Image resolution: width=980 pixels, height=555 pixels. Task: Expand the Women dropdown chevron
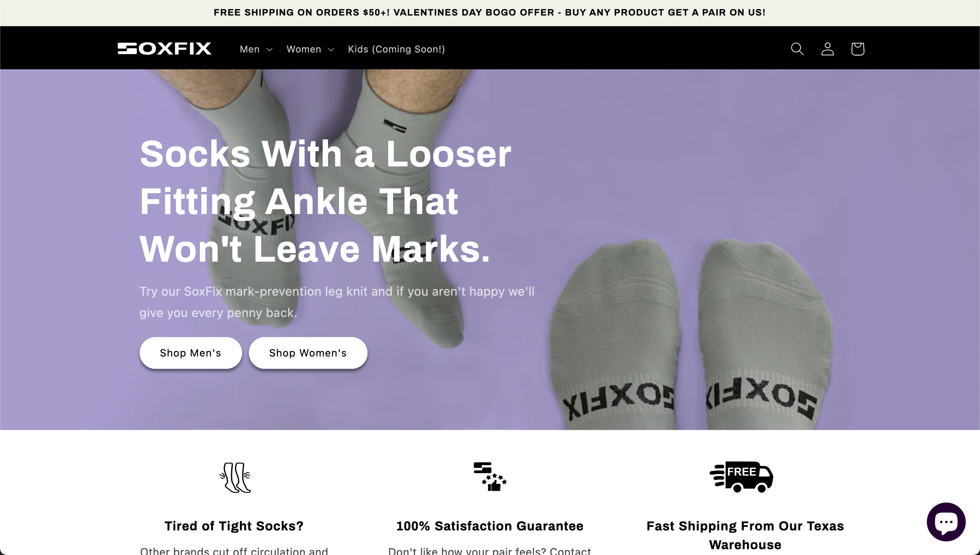pos(331,50)
